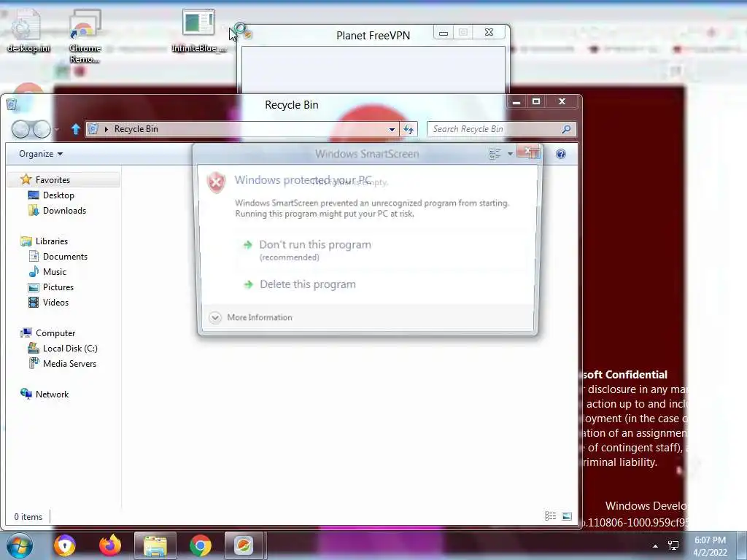Screen dimensions: 747x560
Task: Launch the shield browser from taskbar
Action: pos(65,545)
